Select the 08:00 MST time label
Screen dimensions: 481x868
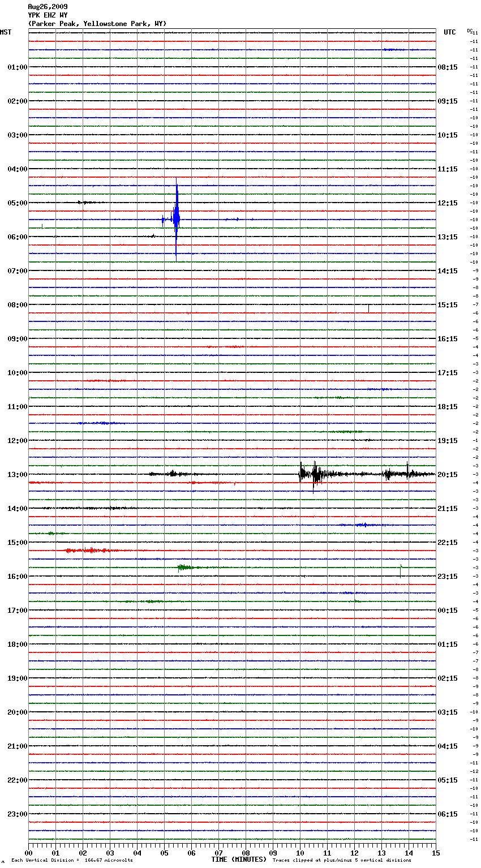17,305
